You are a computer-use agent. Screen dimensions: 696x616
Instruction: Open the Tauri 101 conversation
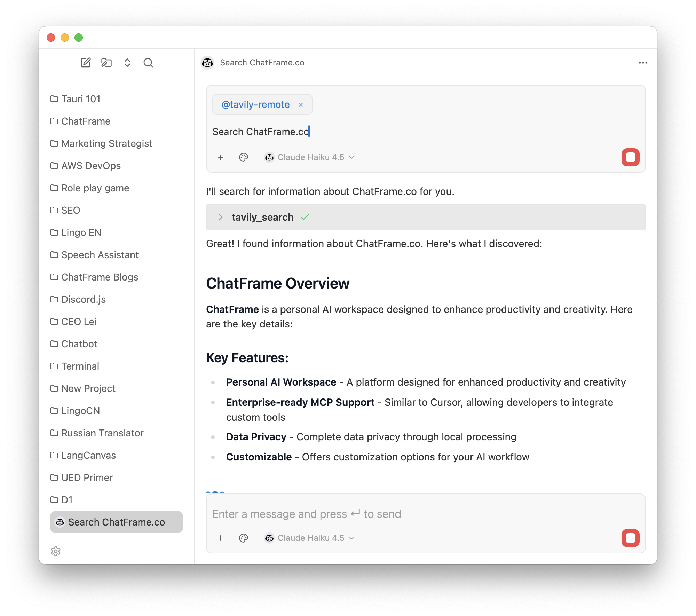(80, 99)
